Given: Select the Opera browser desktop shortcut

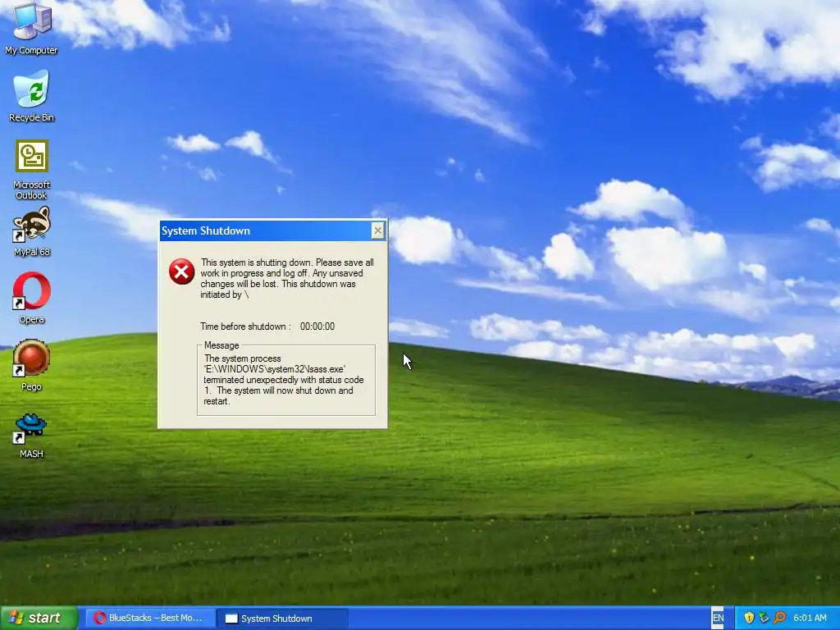Looking at the screenshot, I should click(31, 299).
